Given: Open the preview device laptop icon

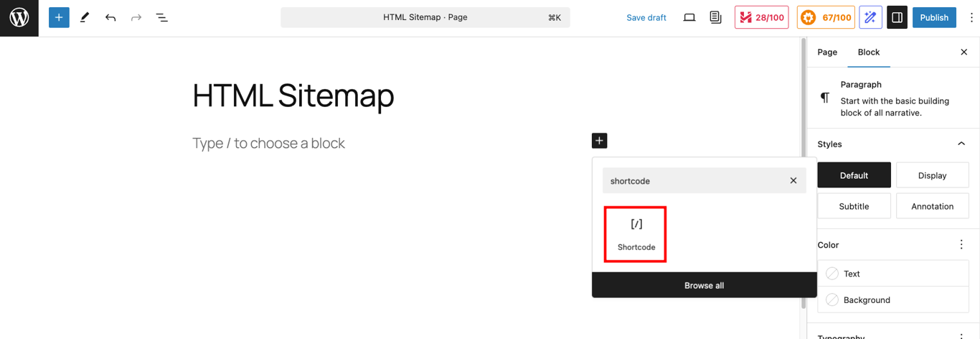Looking at the screenshot, I should coord(689,17).
